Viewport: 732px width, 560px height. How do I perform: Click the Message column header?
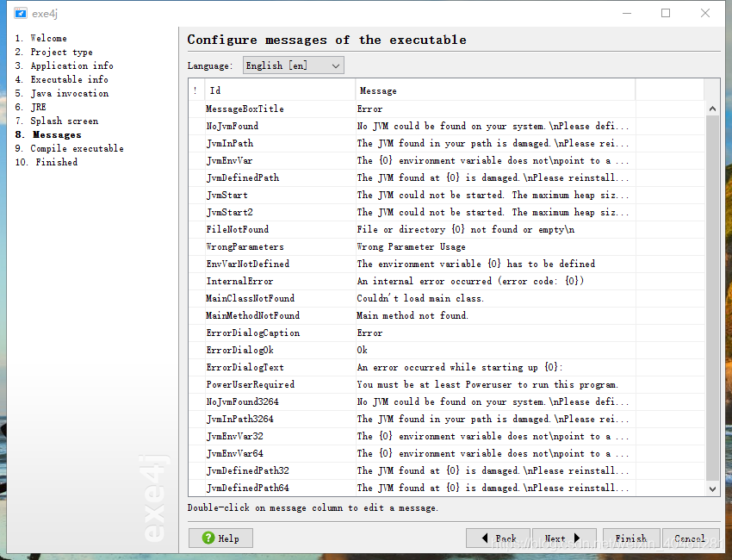[379, 90]
